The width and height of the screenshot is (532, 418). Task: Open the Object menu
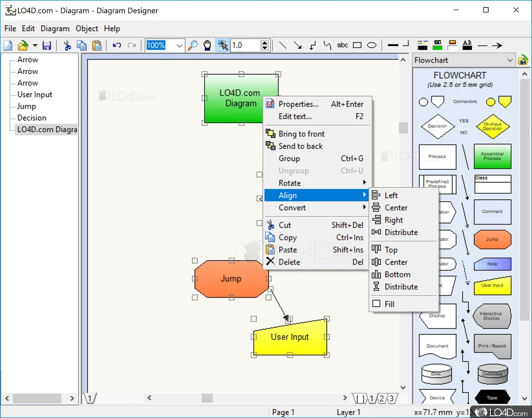[x=87, y=28]
